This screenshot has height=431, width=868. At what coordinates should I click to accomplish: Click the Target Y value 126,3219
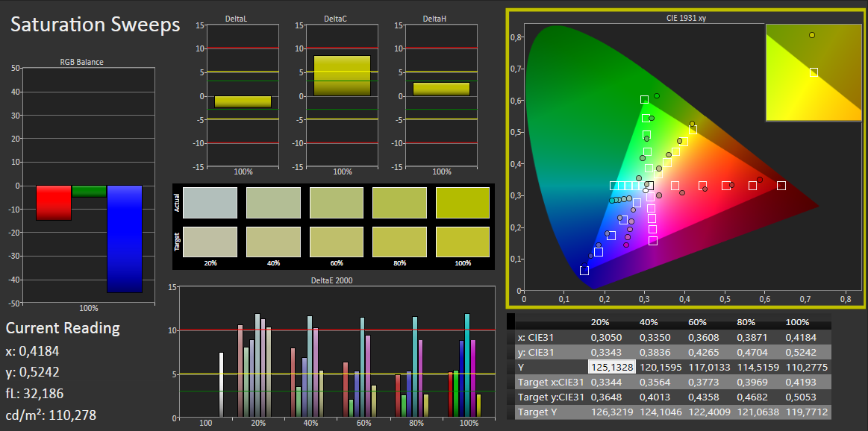tap(612, 412)
